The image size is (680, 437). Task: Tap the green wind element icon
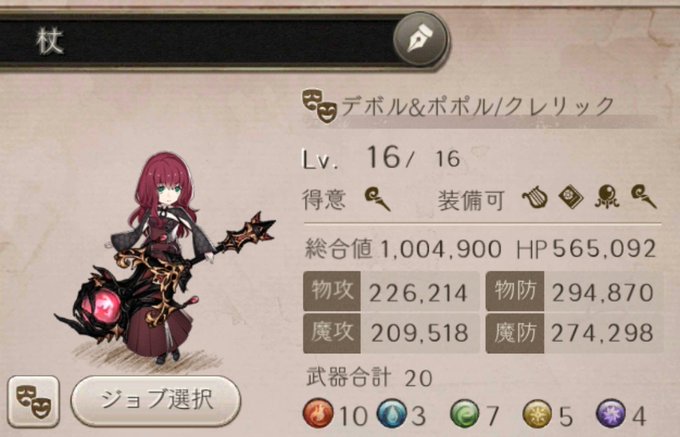coord(464,413)
